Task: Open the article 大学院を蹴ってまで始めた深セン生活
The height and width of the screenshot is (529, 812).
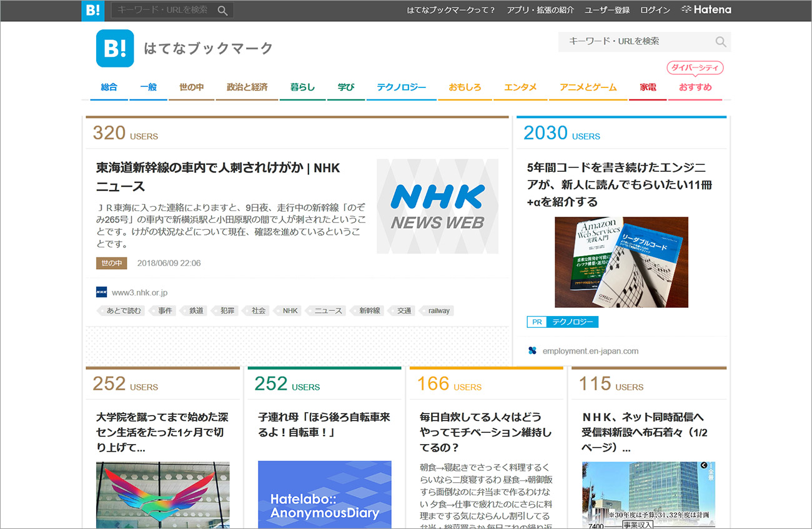Action: [x=162, y=432]
